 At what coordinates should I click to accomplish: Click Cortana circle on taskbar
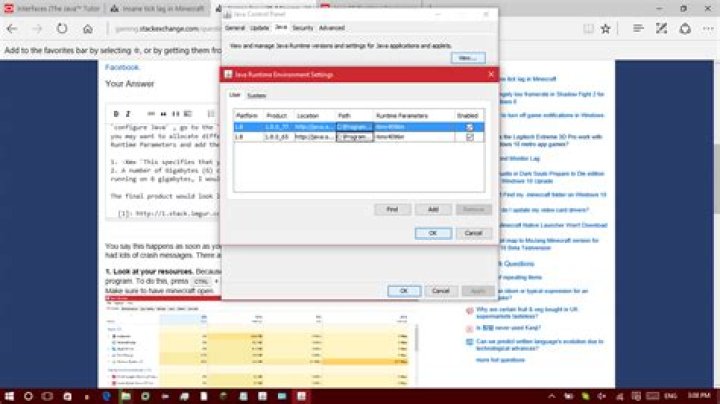pyautogui.click(x=28, y=396)
